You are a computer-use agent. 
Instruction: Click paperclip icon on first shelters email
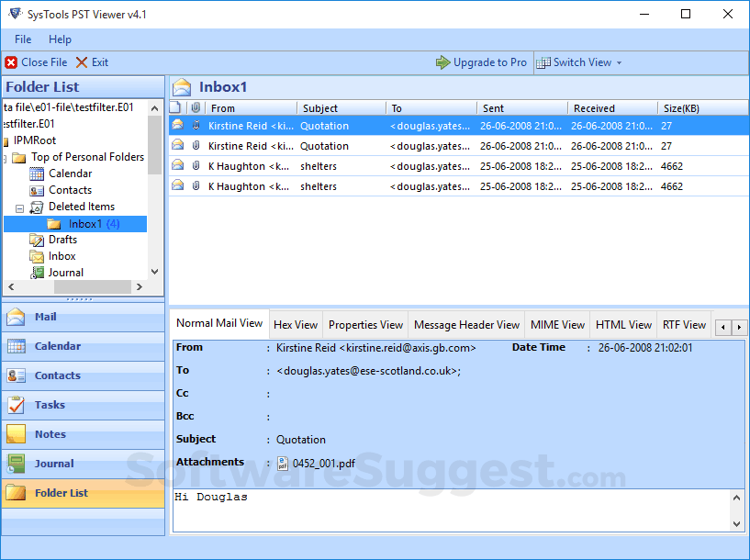coord(196,165)
